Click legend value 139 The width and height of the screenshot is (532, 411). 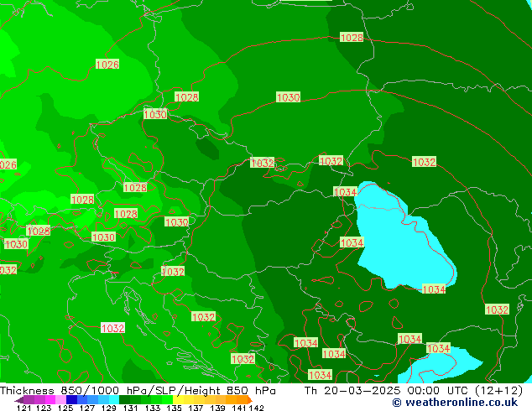click(x=217, y=408)
